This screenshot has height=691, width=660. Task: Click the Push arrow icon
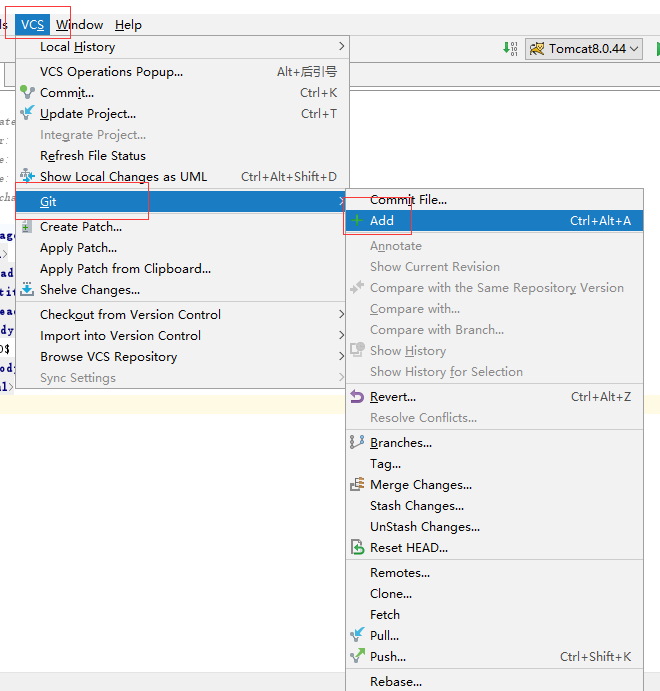pos(357,657)
